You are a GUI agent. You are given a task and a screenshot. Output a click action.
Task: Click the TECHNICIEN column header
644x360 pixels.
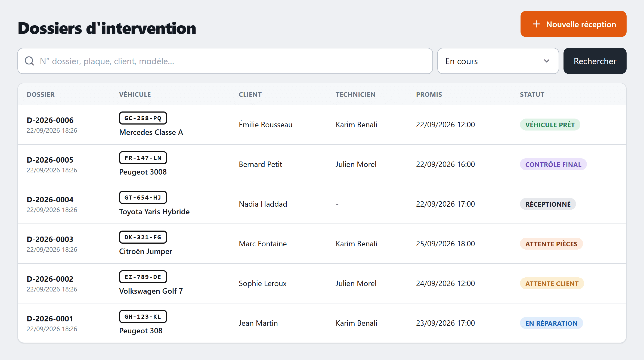pyautogui.click(x=355, y=95)
